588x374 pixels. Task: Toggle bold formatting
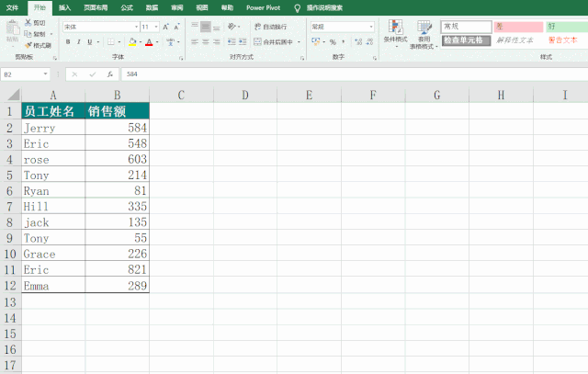68,42
